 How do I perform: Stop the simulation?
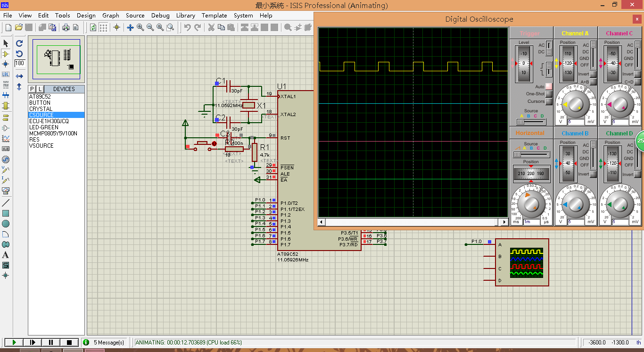click(69, 342)
